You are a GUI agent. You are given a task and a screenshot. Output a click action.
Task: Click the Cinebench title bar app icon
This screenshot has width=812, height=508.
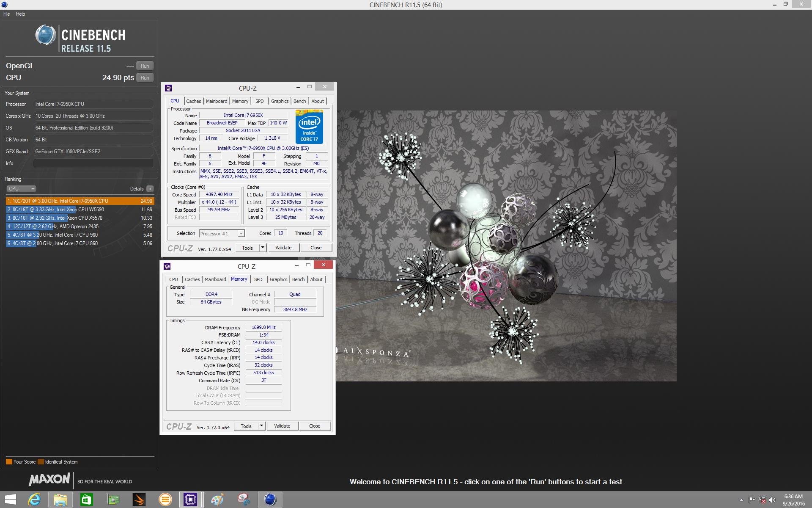4,5
